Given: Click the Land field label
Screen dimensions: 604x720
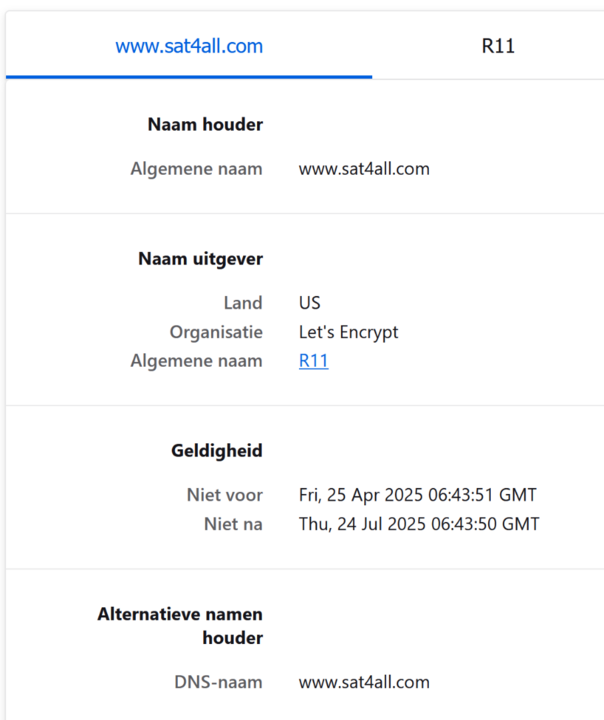Looking at the screenshot, I should pos(243,303).
